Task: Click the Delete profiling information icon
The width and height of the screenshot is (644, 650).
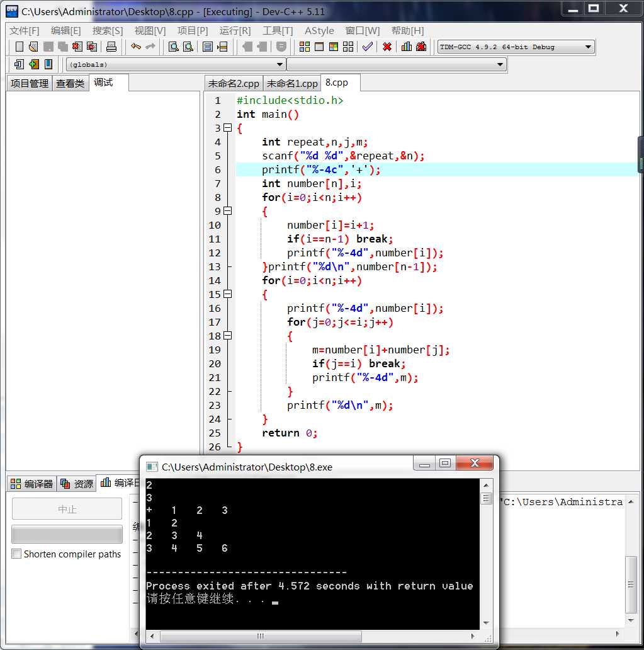Action: pos(421,47)
